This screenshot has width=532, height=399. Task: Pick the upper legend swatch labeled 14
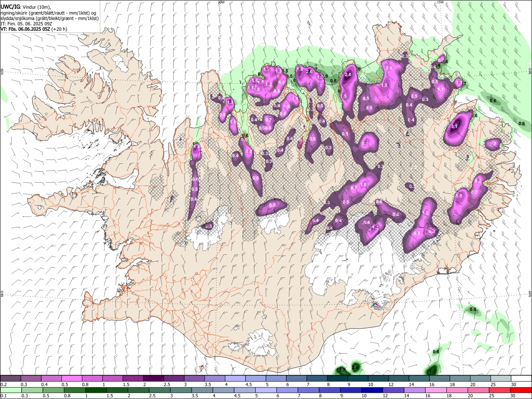tap(419, 379)
